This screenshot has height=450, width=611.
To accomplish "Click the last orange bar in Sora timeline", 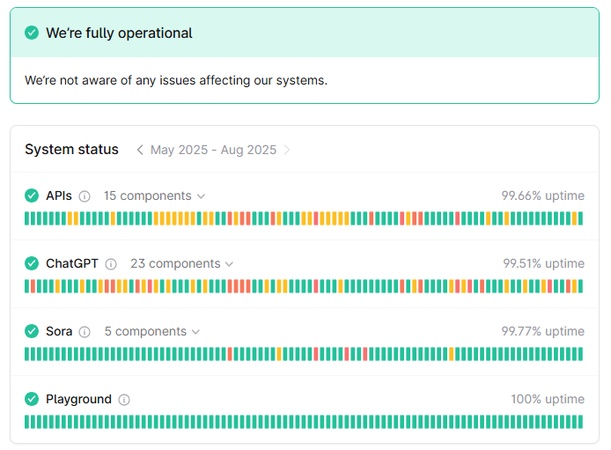I will [452, 354].
